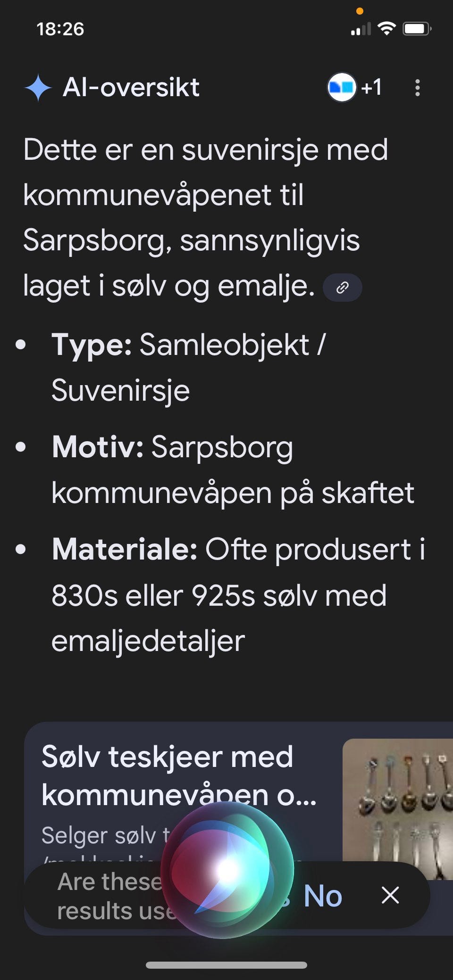
Task: Answer 'No' to results feedback
Action: (323, 896)
